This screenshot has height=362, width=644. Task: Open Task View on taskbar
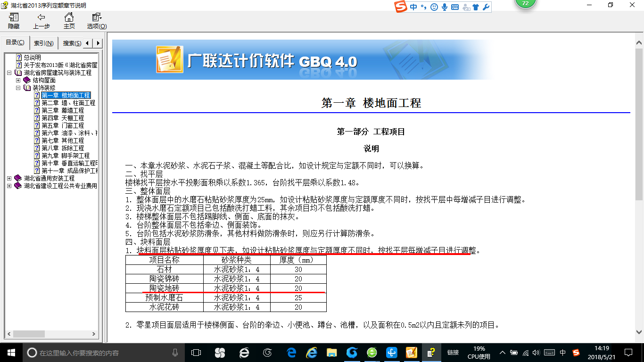(196, 352)
